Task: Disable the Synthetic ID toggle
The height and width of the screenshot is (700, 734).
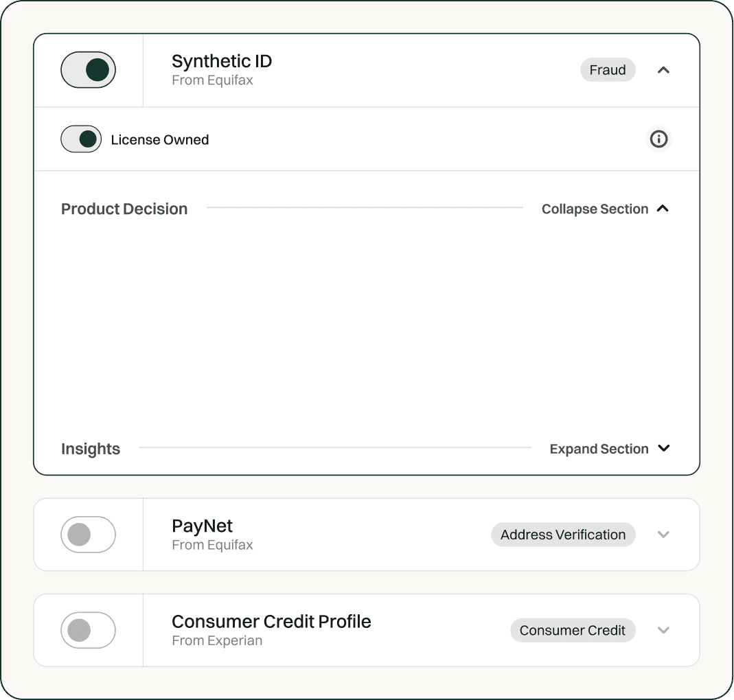Action: click(89, 70)
